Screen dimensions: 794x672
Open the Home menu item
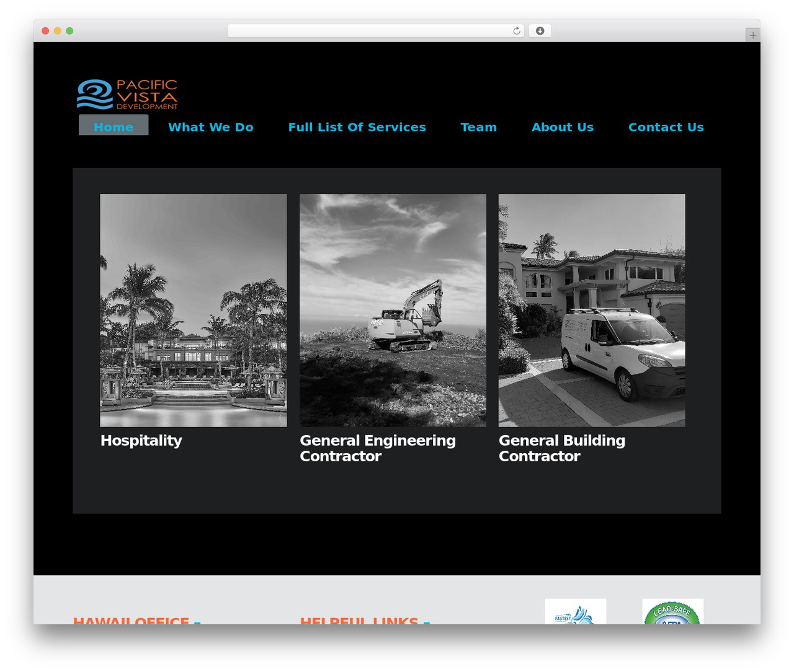114,125
